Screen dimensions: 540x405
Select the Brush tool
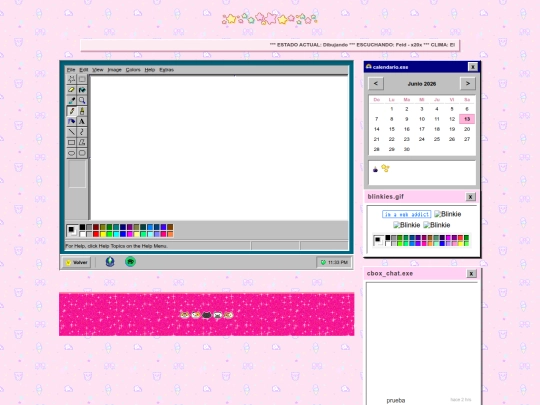[82, 111]
